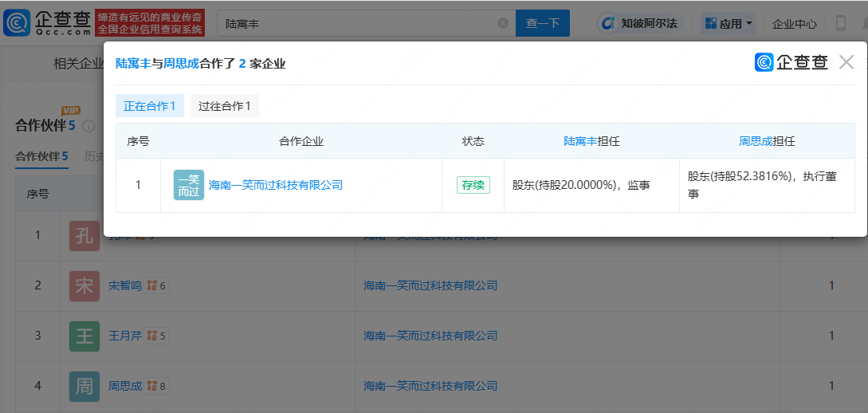The width and height of the screenshot is (868, 413).
Task: Click 周思成 in the column header
Action: click(x=756, y=141)
